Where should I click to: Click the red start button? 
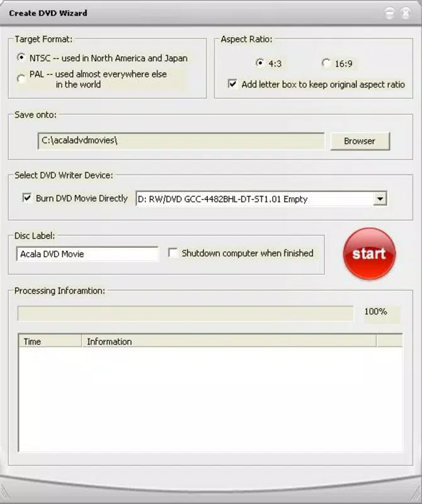click(x=369, y=254)
